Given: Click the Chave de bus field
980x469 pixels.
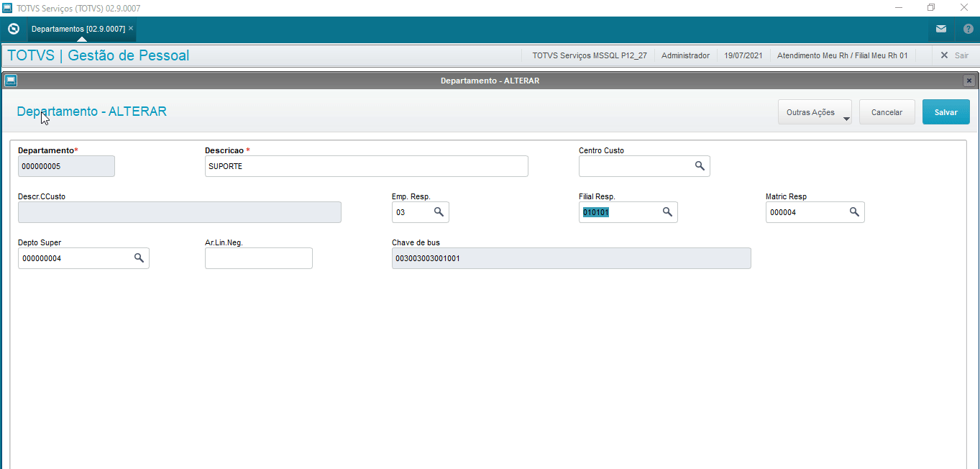Looking at the screenshot, I should pos(572,258).
